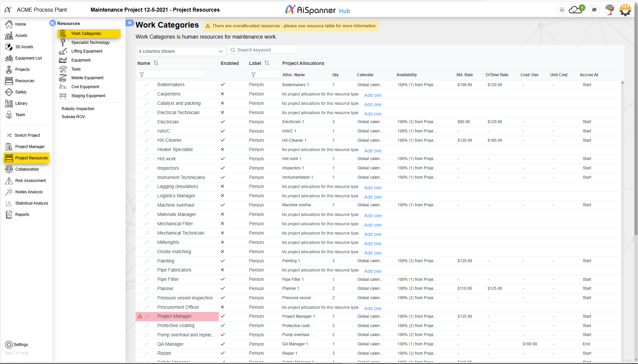
Task: Go to Risk Assessment in the sidebar
Action: [x=30, y=181]
